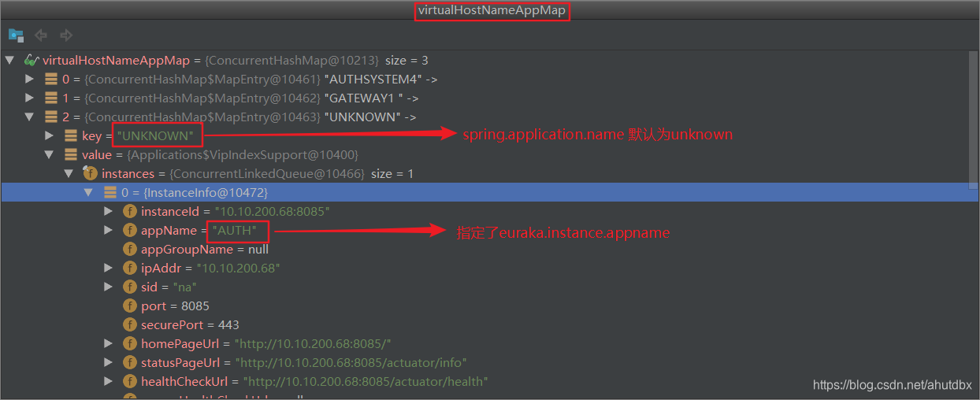Collapse the instances ConcurrentLinkedQueue node
980x400 pixels.
[69, 173]
